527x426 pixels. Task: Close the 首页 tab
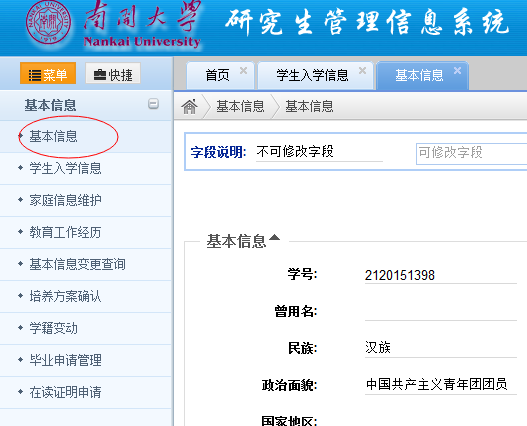click(243, 71)
